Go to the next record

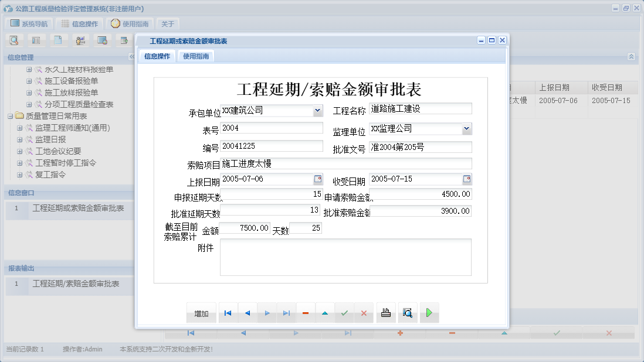pyautogui.click(x=267, y=312)
